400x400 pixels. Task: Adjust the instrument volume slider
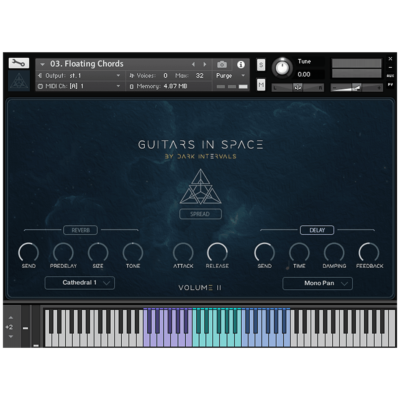(x=356, y=88)
